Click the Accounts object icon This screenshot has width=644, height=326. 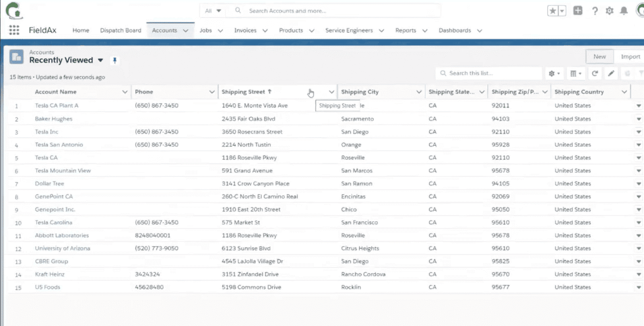coord(17,57)
